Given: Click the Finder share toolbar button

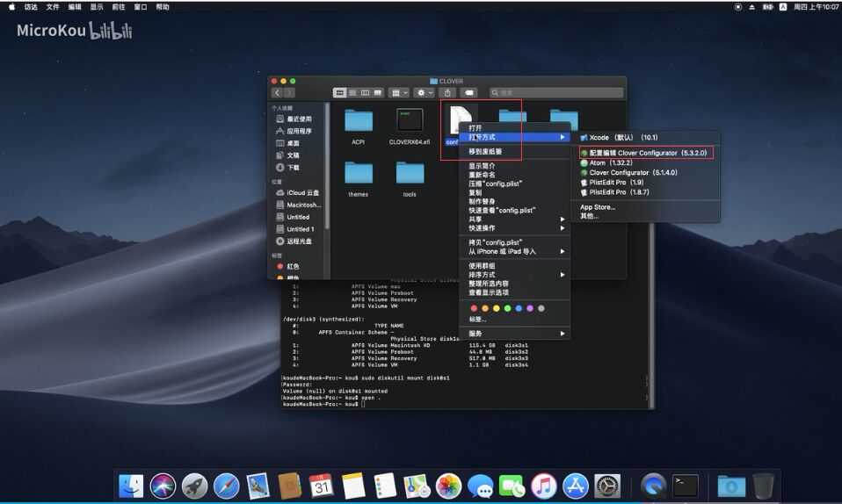Looking at the screenshot, I should (x=447, y=93).
